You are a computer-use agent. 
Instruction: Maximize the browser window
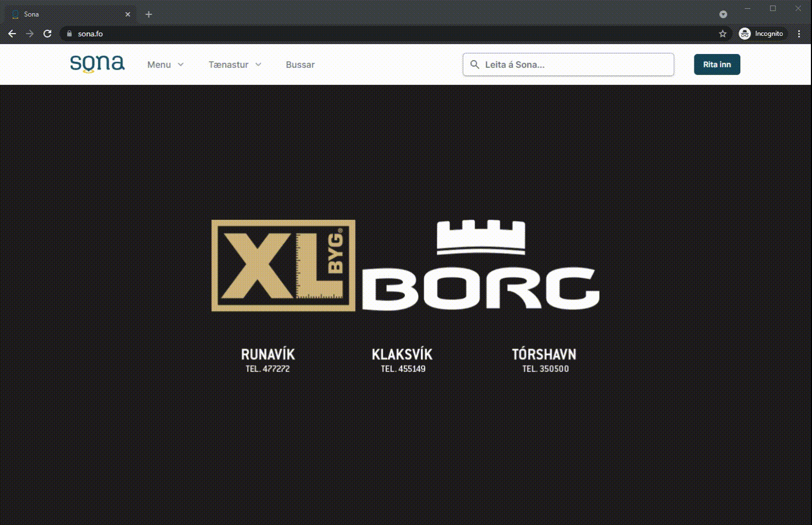(x=773, y=9)
